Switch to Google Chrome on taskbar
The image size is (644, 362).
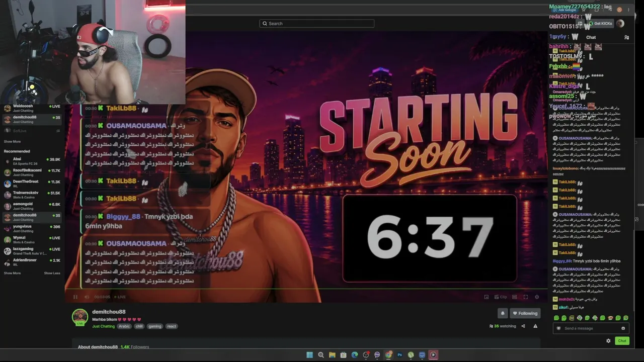tap(388, 355)
